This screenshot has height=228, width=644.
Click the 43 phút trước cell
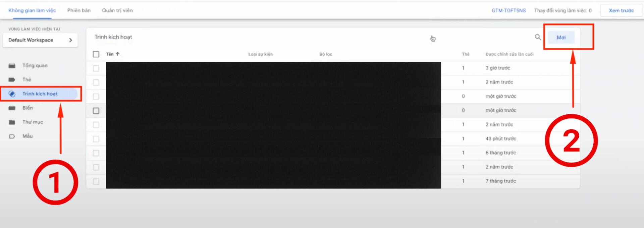click(x=501, y=138)
